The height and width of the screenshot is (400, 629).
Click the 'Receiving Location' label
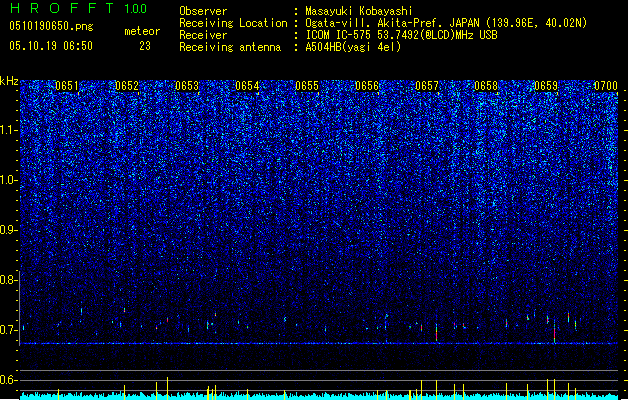pos(233,23)
